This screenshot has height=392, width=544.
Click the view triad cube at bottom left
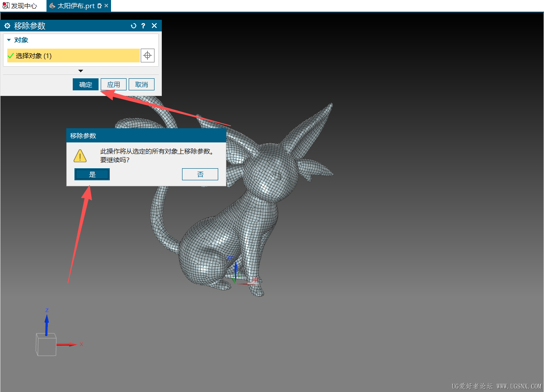pyautogui.click(x=46, y=345)
